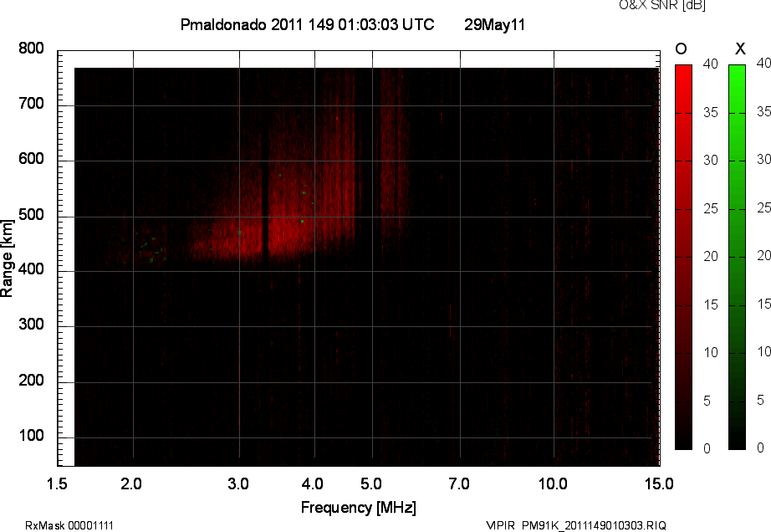Click the file name 'PM91K_2011149010303.RIQ'
The width and height of the screenshot is (771, 532).
594,525
